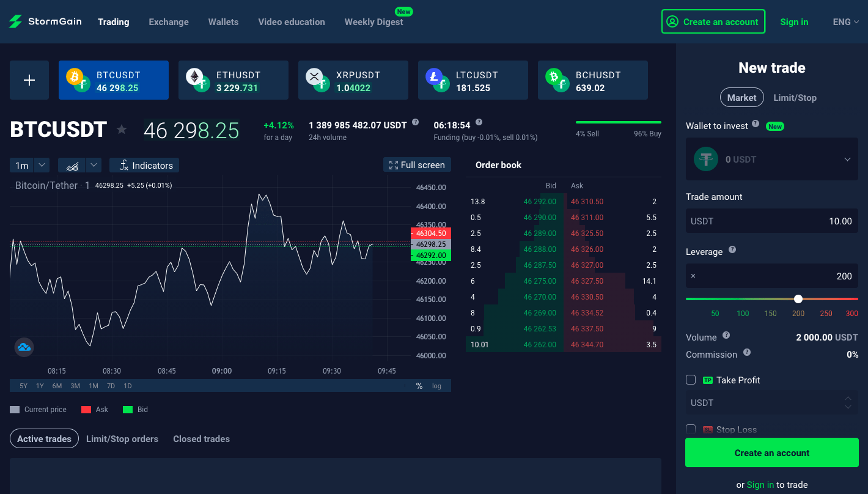
Task: Click Create an account in header
Action: [x=713, y=22]
